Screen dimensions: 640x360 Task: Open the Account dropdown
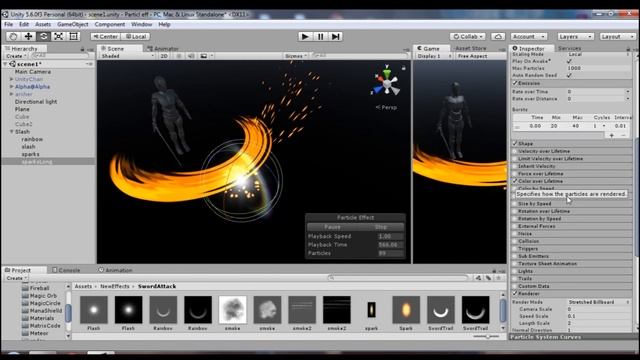pos(528,36)
